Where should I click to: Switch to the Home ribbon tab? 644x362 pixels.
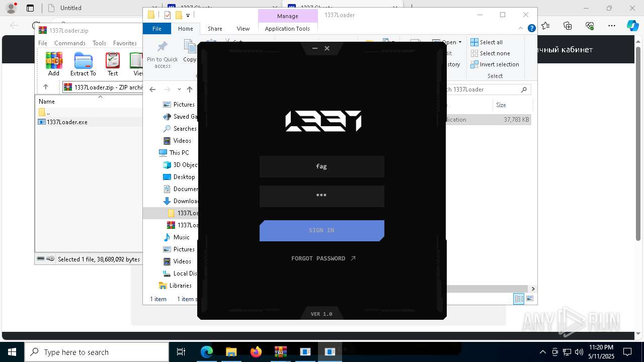186,29
